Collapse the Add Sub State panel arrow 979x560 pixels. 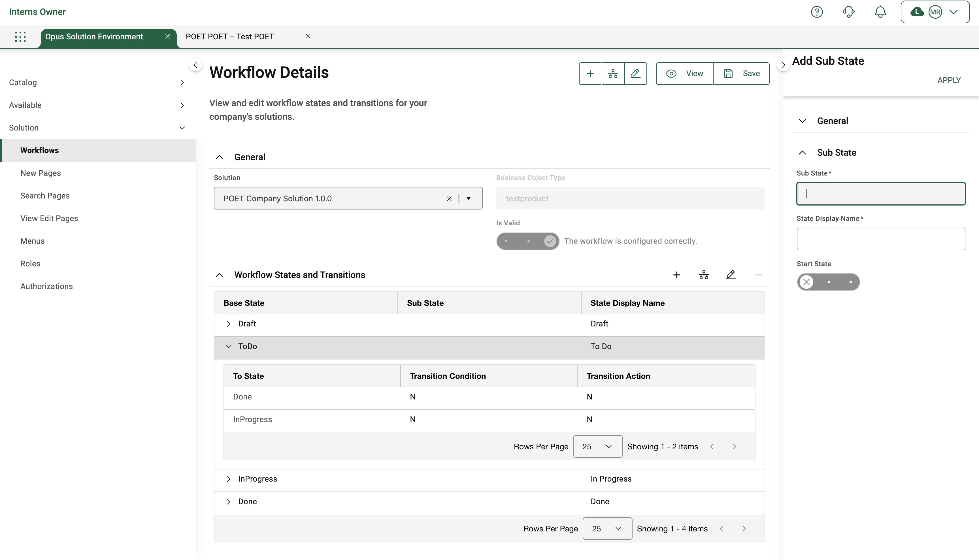tap(783, 65)
